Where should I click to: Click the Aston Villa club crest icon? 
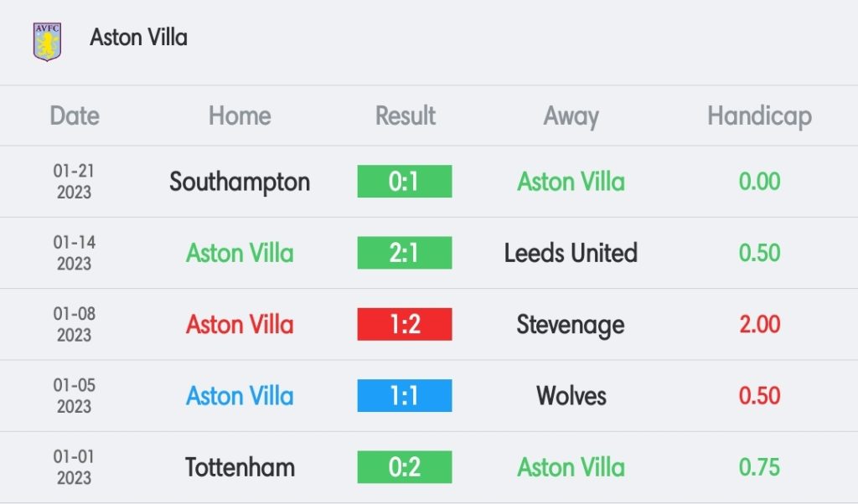pos(47,41)
